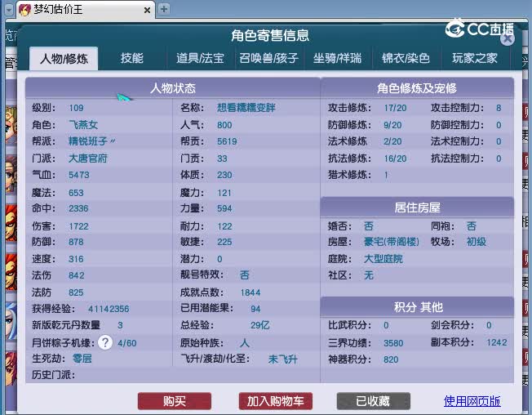Click the 生死劫 value 零层
This screenshot has height=415, width=532.
point(82,359)
